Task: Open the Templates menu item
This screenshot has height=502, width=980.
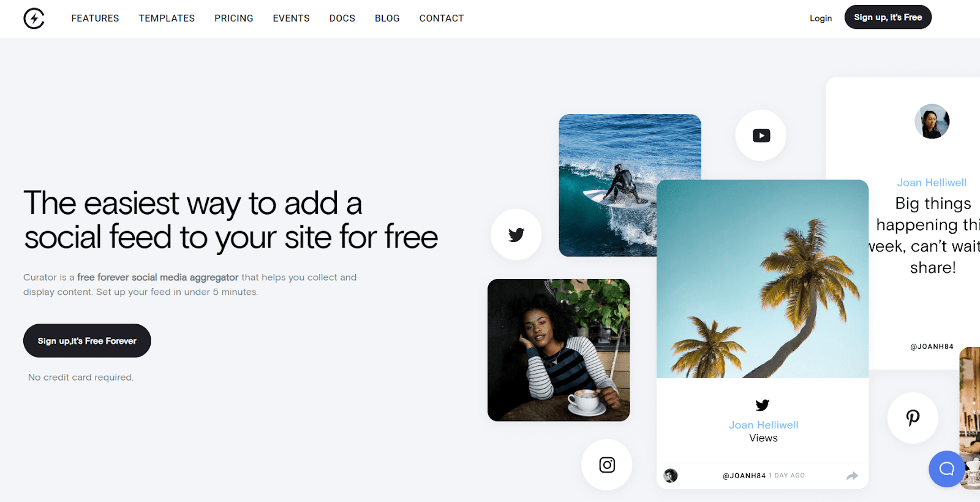Action: [x=167, y=18]
